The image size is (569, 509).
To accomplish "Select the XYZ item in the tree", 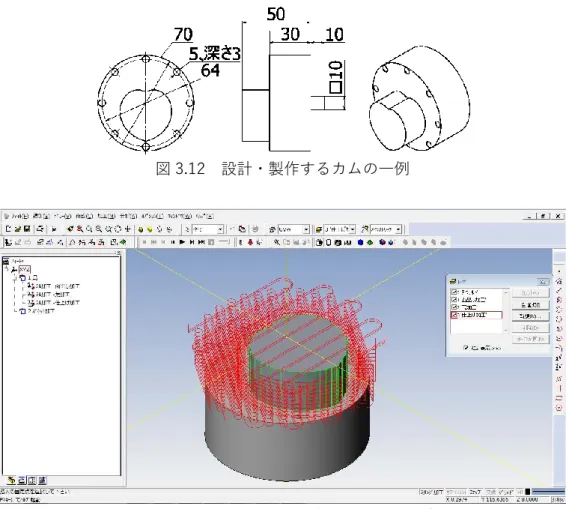I will (24, 269).
